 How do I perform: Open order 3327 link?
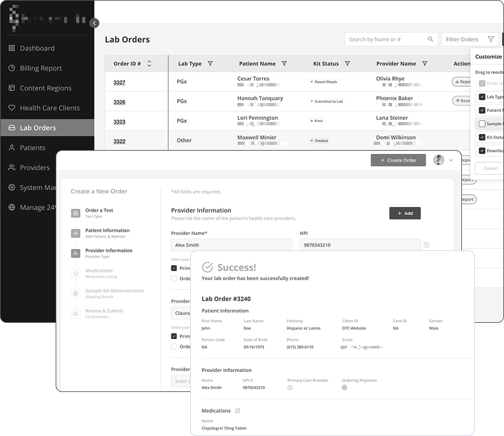119,82
